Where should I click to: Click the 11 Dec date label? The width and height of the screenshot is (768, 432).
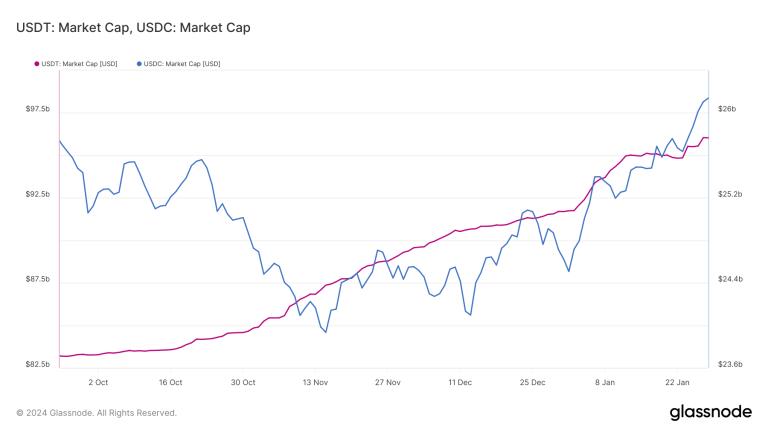coord(460,382)
